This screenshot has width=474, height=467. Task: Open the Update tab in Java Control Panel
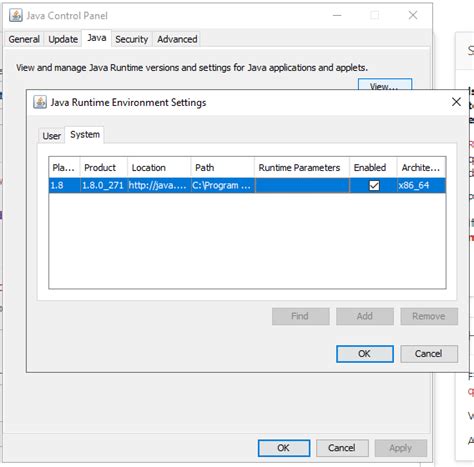tap(63, 39)
